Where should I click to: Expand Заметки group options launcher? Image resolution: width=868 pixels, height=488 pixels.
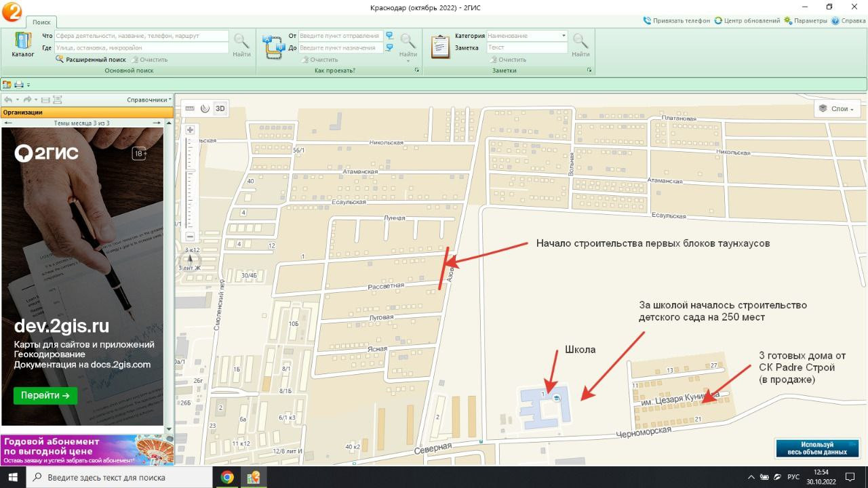[589, 70]
